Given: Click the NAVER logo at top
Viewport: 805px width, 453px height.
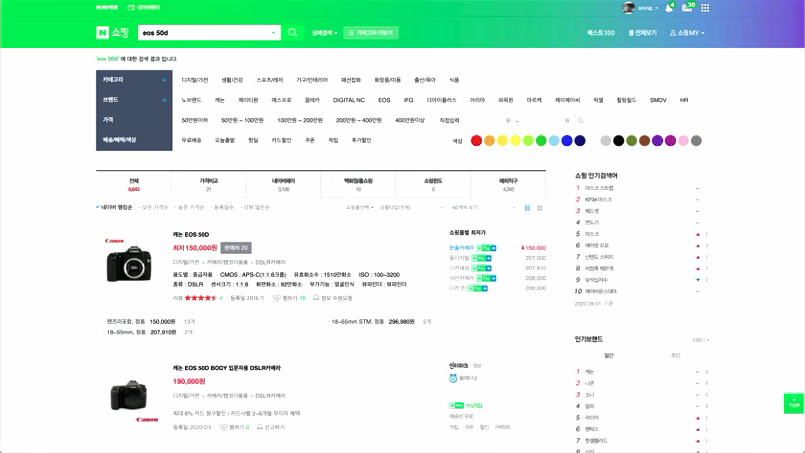Looking at the screenshot, I should [107, 7].
